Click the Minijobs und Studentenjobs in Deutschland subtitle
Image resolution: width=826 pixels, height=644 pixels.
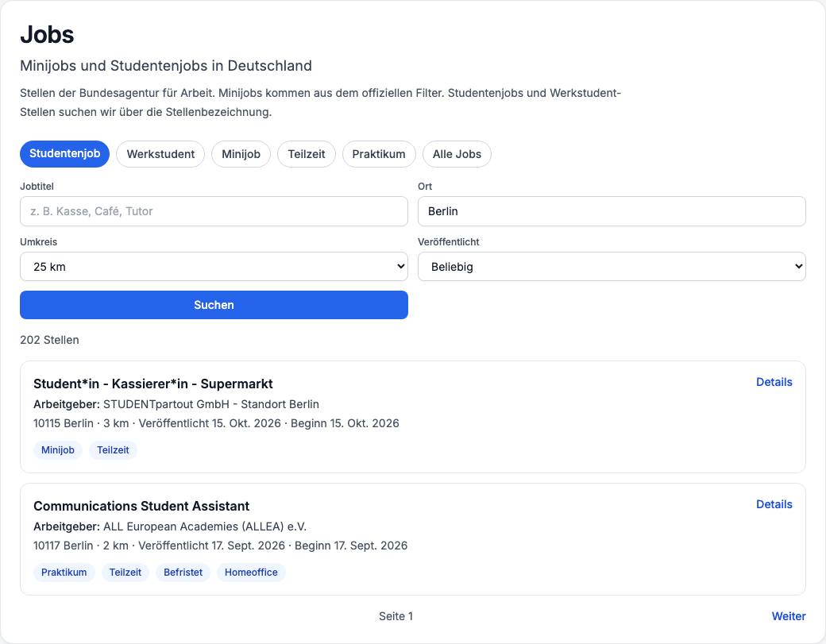pyautogui.click(x=166, y=66)
